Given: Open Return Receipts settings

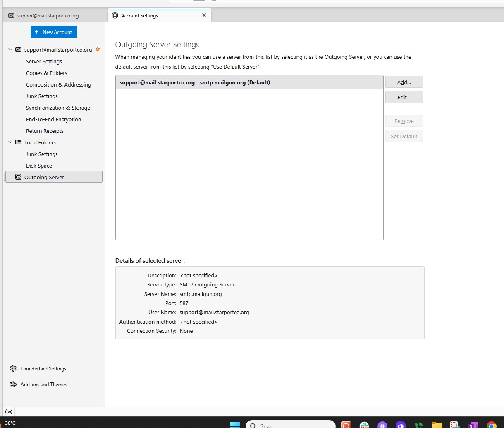Looking at the screenshot, I should pos(45,131).
